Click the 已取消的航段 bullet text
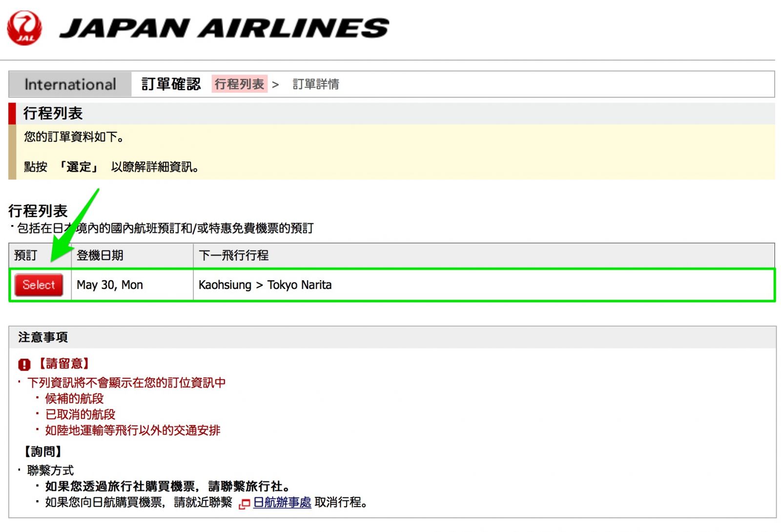781x532 pixels. coord(80,415)
